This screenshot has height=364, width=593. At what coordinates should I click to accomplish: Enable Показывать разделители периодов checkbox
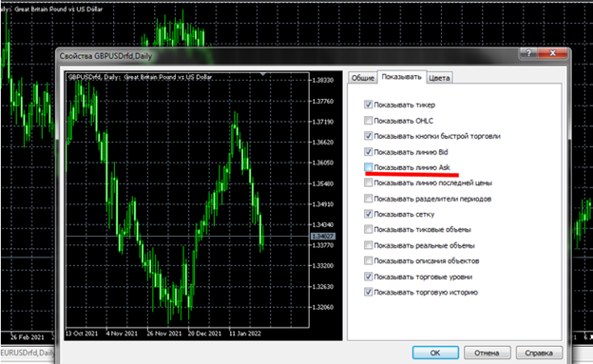(x=368, y=199)
